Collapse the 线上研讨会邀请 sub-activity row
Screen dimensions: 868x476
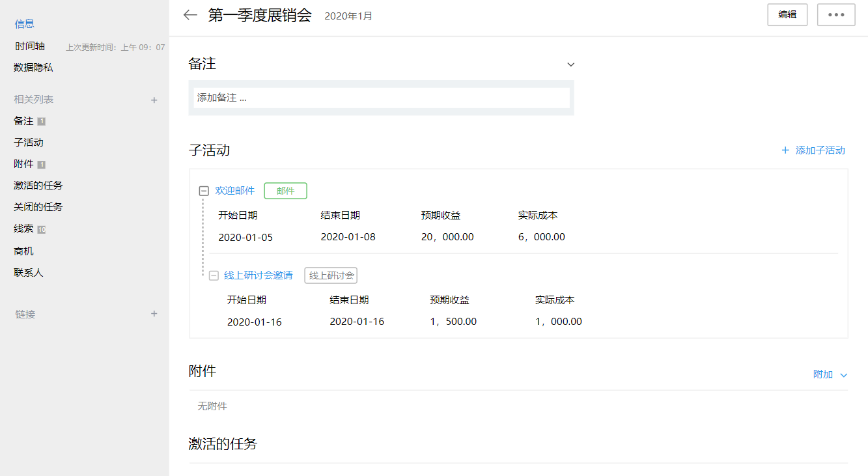[214, 276]
